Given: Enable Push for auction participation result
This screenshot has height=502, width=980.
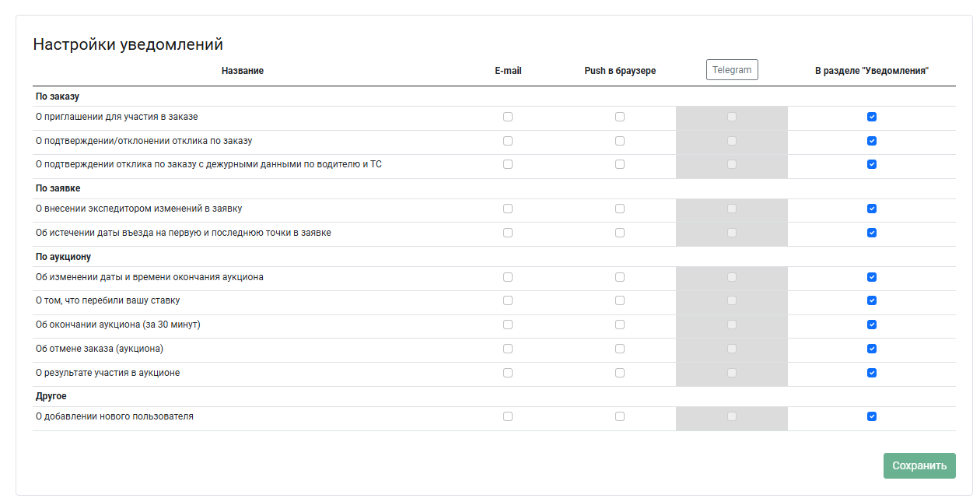Looking at the screenshot, I should [620, 373].
